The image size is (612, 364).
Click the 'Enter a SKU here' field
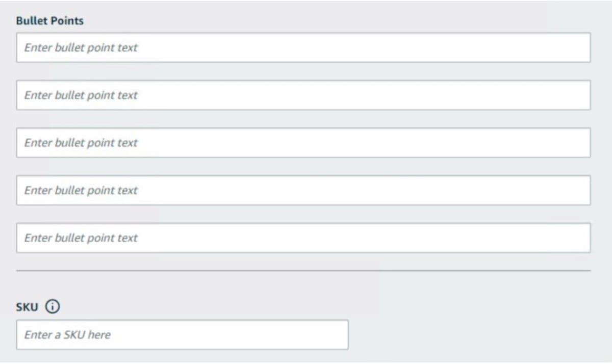coord(182,335)
